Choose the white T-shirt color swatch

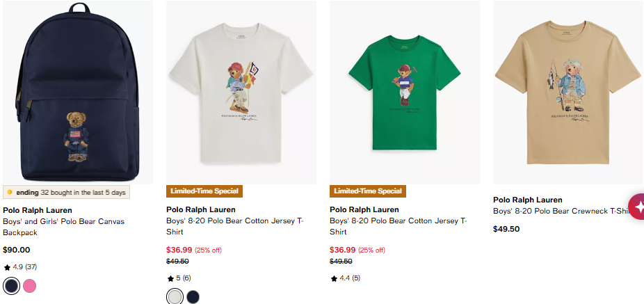[x=175, y=296]
